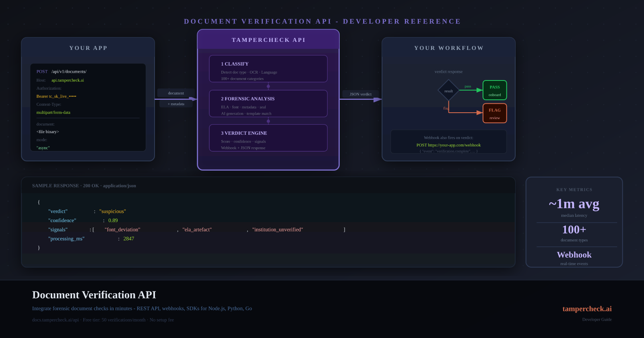Click the 'Score · confidence · signals' line
Screen dimensions: 644x338
[243, 142]
